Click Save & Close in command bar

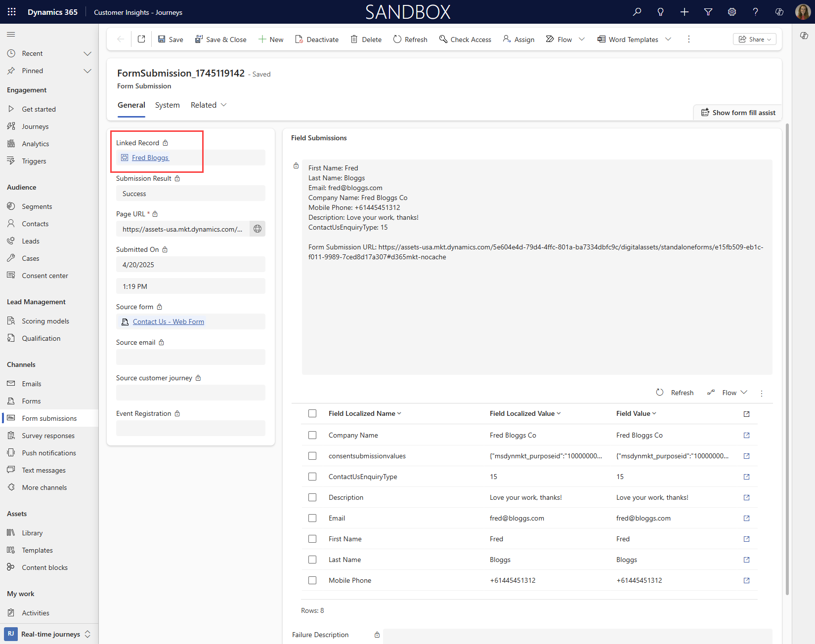tap(220, 40)
